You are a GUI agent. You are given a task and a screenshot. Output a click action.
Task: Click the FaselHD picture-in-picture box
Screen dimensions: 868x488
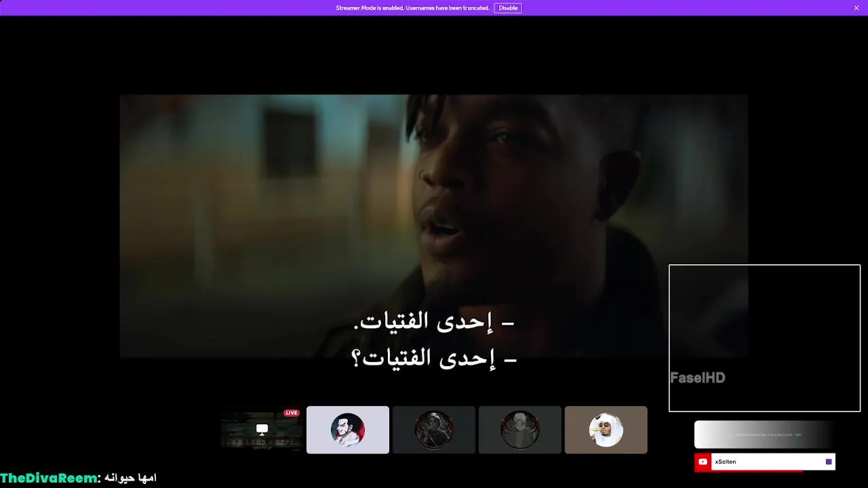click(764, 338)
